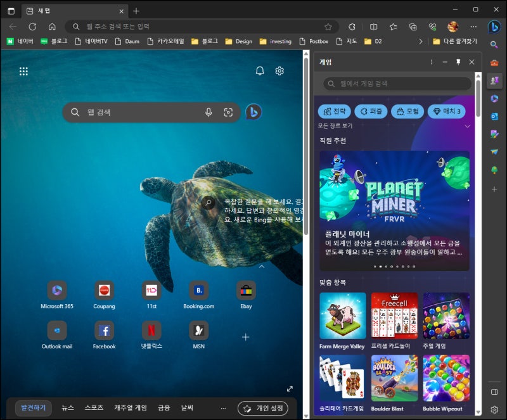Show more favorites with the overflow chevron
Viewport: 507px width, 420px height.
(420, 41)
